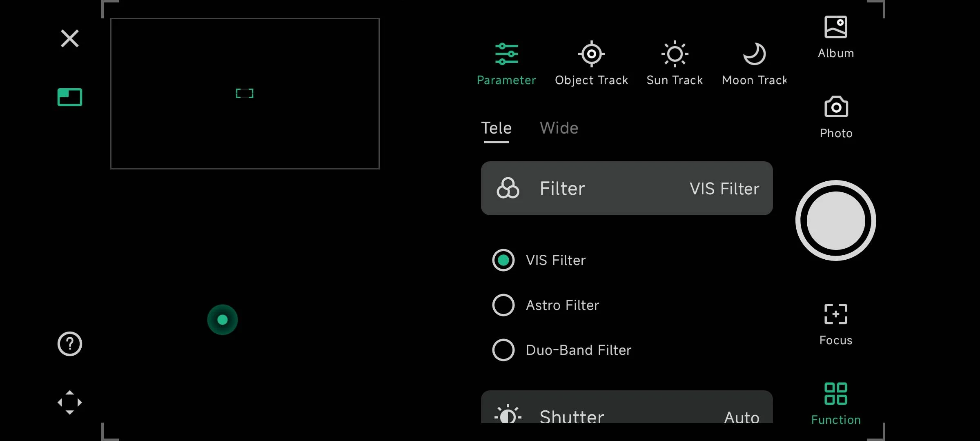The image size is (980, 441).
Task: Select the Astro Filter option
Action: (503, 305)
